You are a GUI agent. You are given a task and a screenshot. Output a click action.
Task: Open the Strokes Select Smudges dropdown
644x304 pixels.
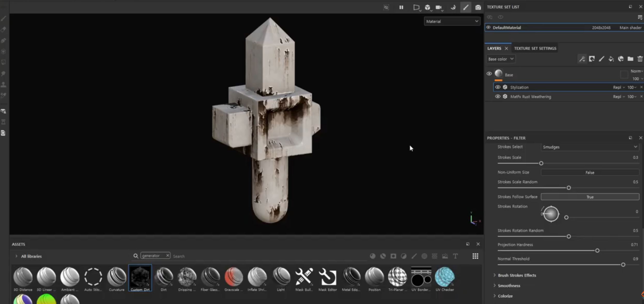pos(590,147)
